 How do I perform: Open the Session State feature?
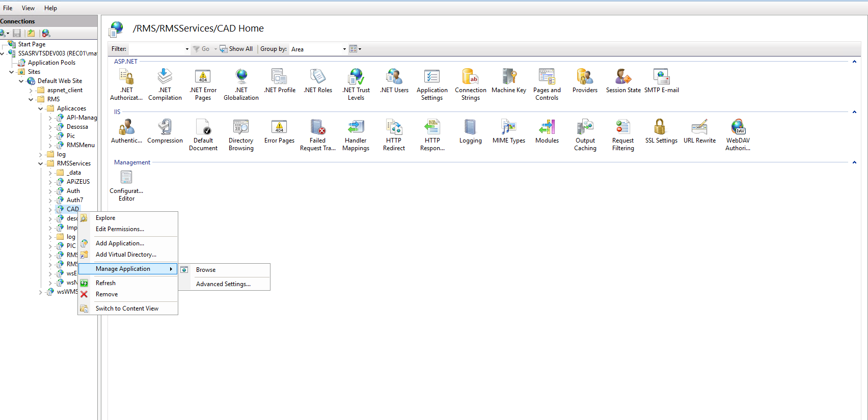pyautogui.click(x=623, y=81)
